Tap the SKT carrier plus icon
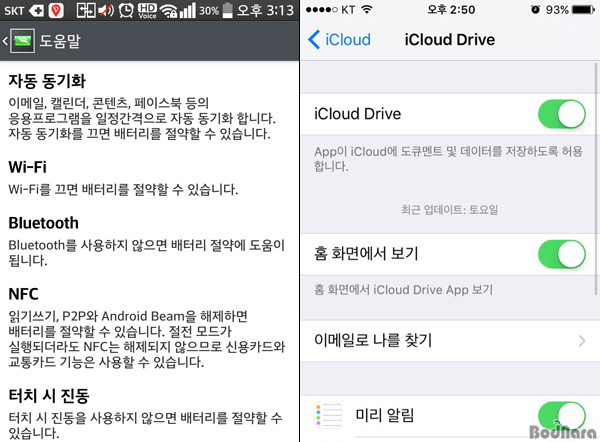This screenshot has height=442, width=600. pyautogui.click(x=37, y=10)
